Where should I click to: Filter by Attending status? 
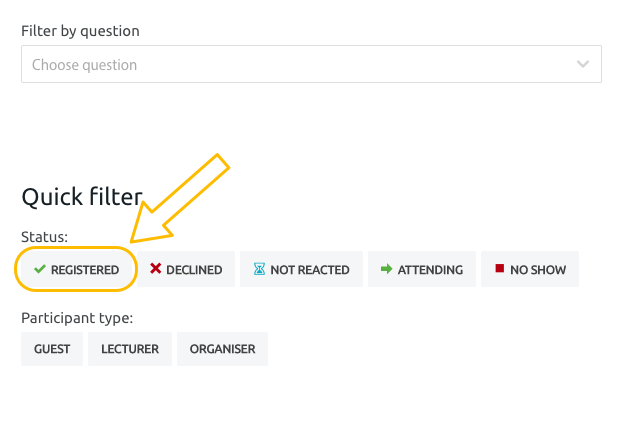pos(420,270)
